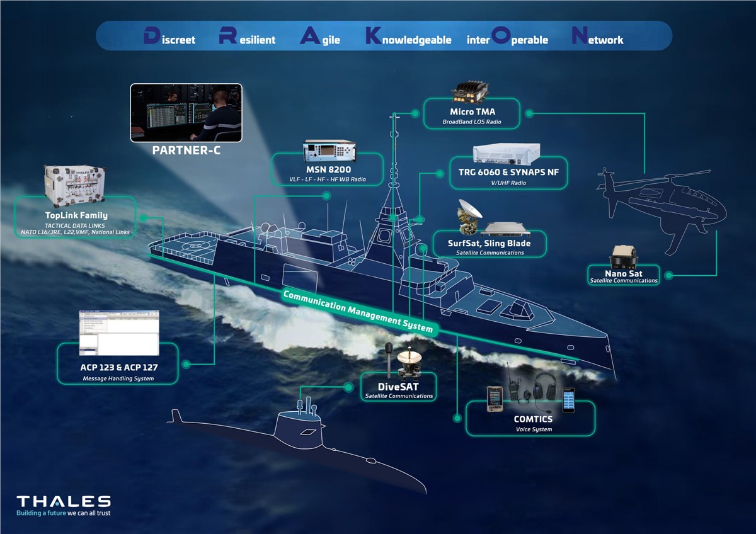Select the word Discreet in the header

169,37
